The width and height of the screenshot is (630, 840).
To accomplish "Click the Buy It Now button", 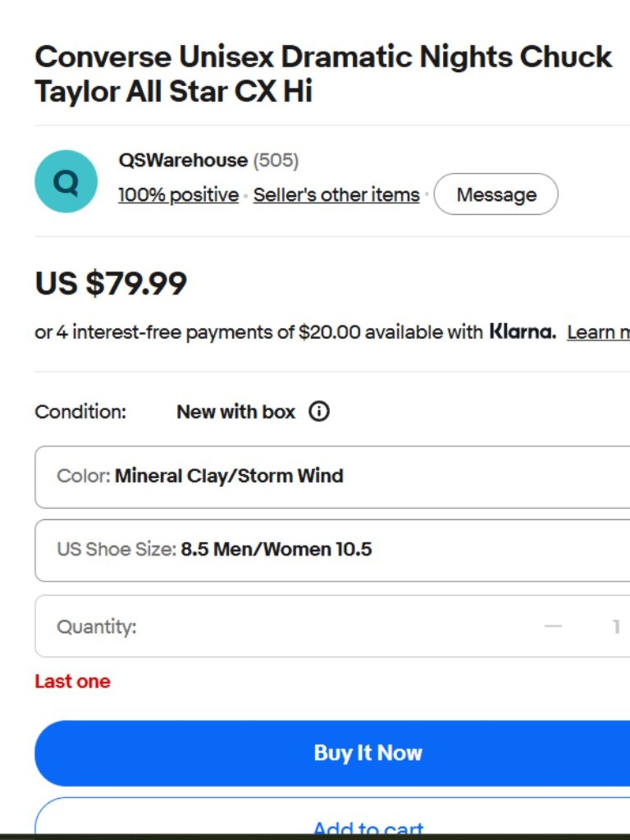I will click(333, 753).
